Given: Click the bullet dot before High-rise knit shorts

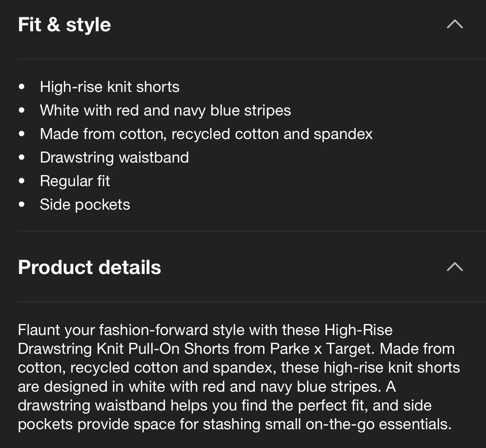Looking at the screenshot, I should [x=22, y=87].
